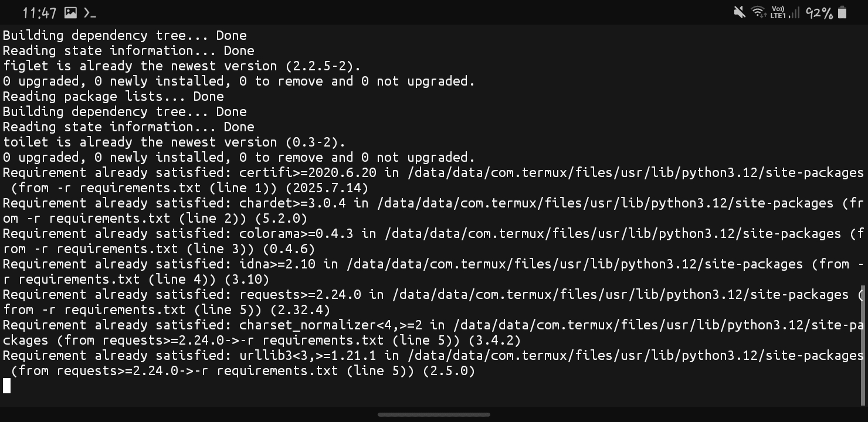Tap the mobile signal strength bars
Image resolution: width=868 pixels, height=422 pixels.
[794, 12]
